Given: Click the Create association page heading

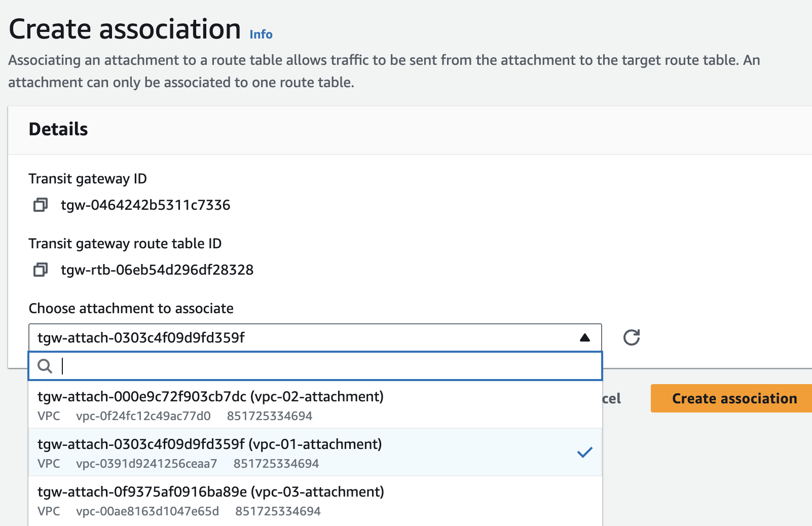Looking at the screenshot, I should [x=125, y=29].
